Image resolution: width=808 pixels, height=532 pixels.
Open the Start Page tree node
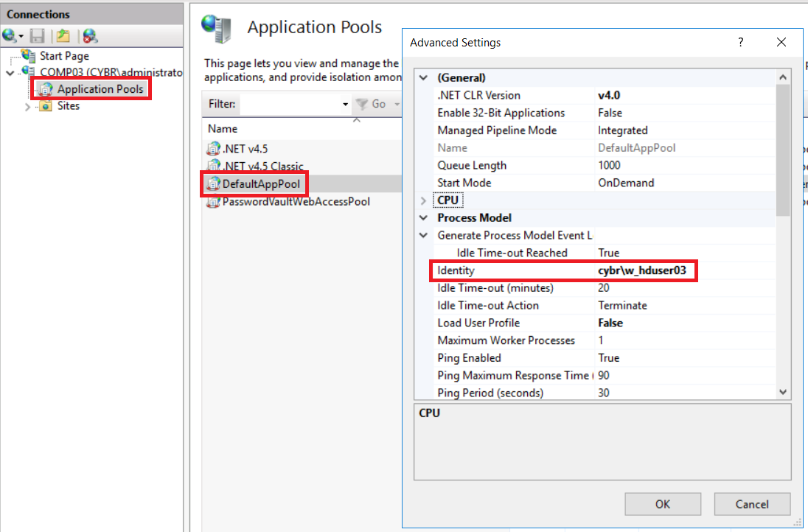pyautogui.click(x=63, y=56)
